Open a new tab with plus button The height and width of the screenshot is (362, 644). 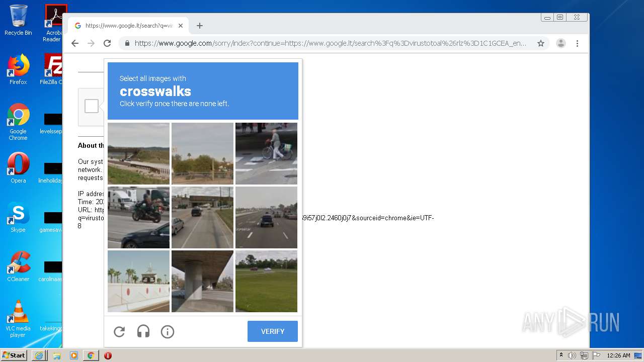tap(200, 26)
